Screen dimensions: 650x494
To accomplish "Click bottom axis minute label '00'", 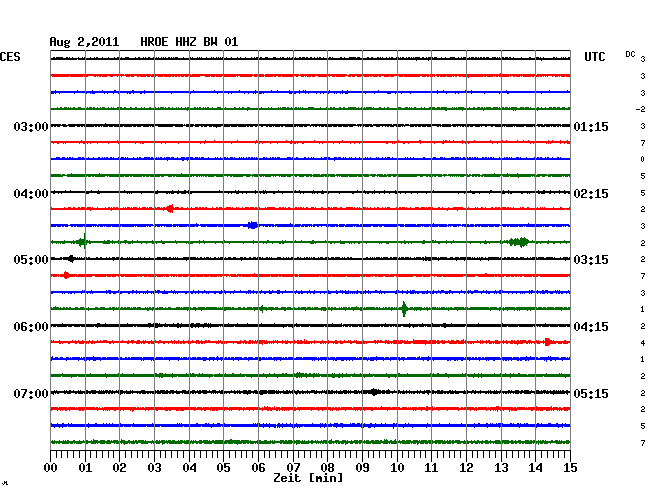I will 51,468.
